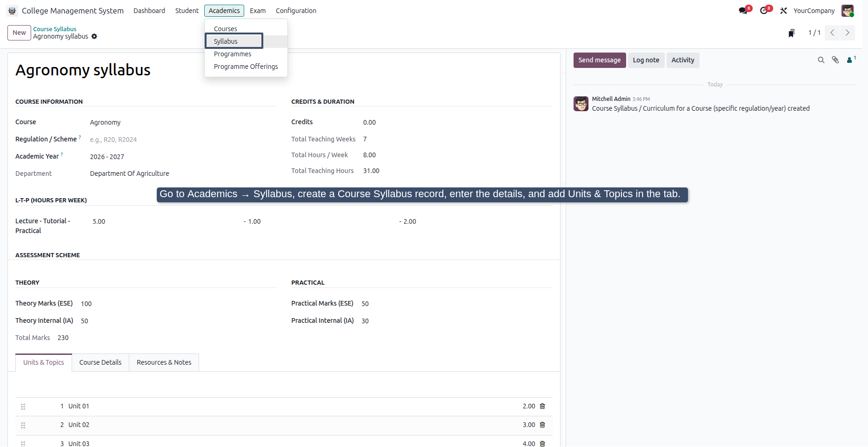This screenshot has width=868, height=447.
Task: Click the gear actions icon beside Agronomy syllabus
Action: [94, 36]
